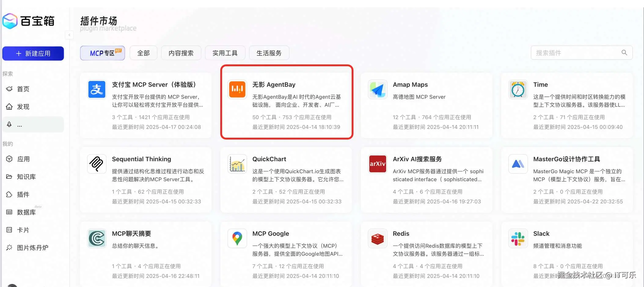
Task: Click the 数据库 table icon
Action: point(9,212)
